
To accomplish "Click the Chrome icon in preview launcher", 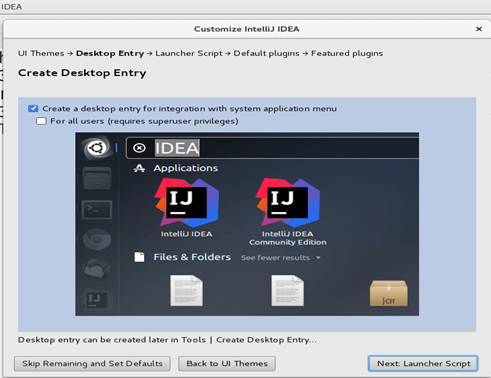I will coord(97,240).
